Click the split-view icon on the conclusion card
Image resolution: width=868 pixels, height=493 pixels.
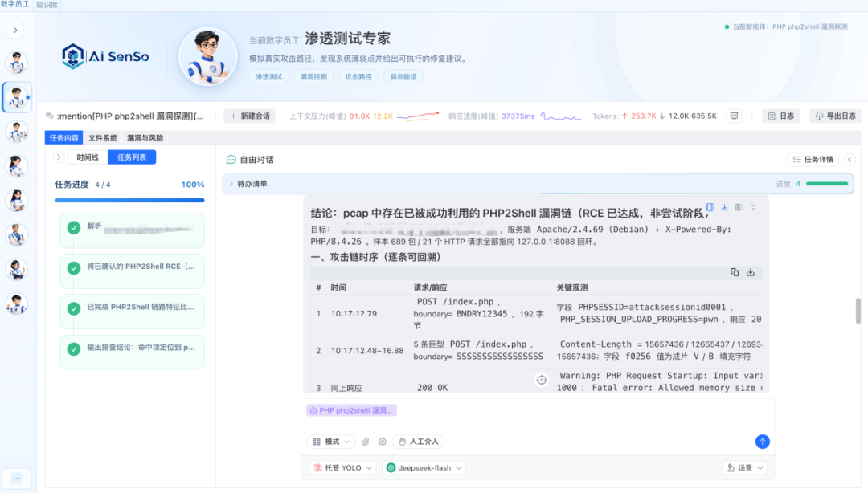739,207
